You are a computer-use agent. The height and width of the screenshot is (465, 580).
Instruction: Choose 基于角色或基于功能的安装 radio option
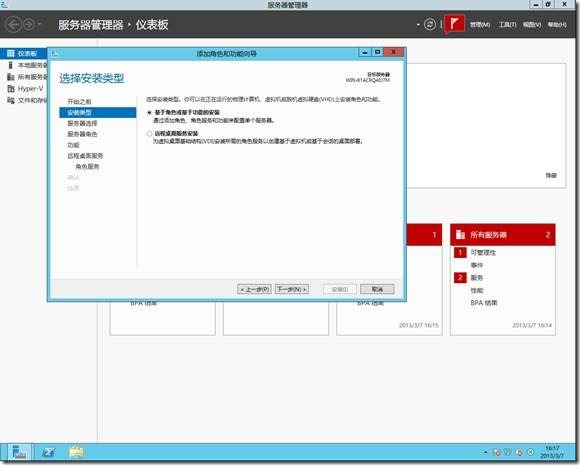[149, 112]
